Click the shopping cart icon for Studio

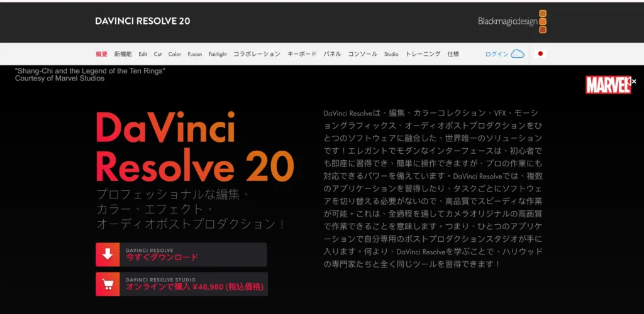click(x=108, y=284)
